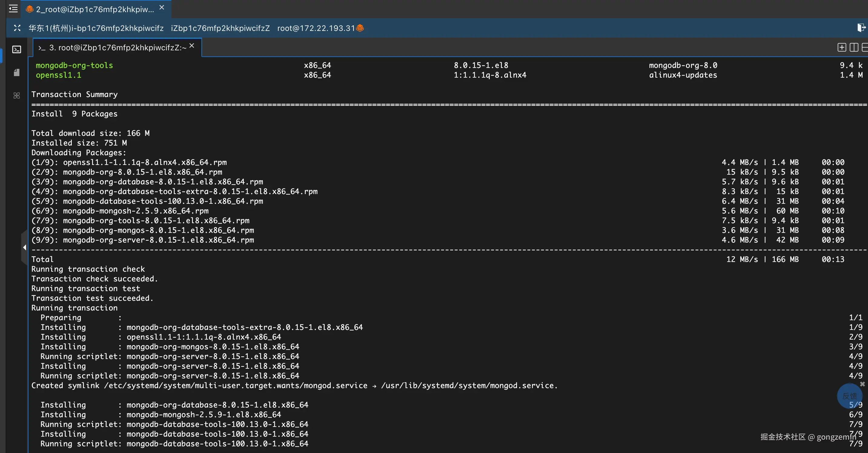Screen dimensions: 868x453
Task: Open the apps grid sidebar icon
Action: 17,96
